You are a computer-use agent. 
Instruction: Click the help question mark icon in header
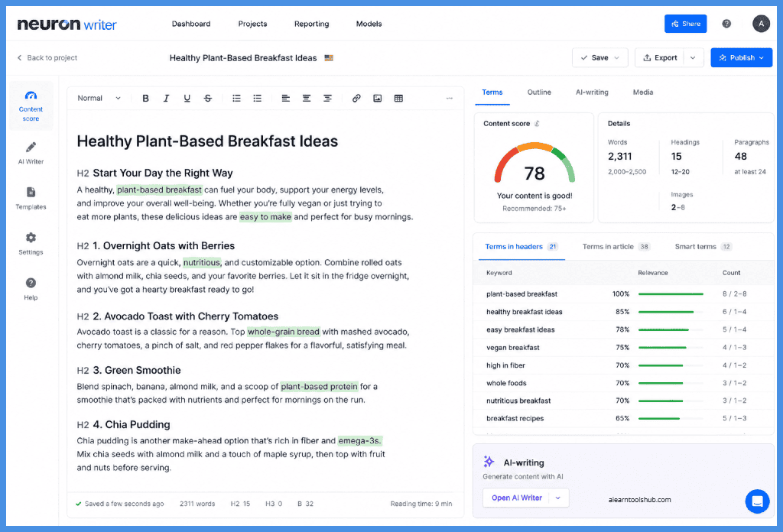click(726, 24)
